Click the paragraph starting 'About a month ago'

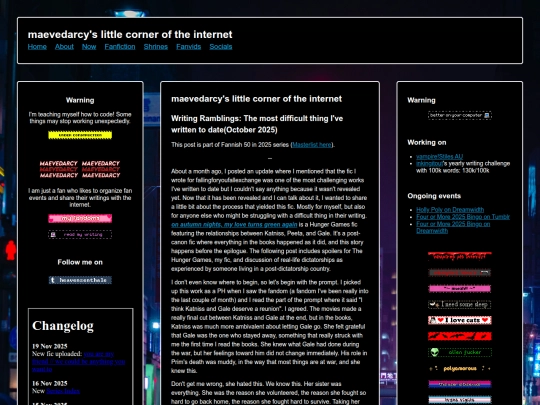269,220
